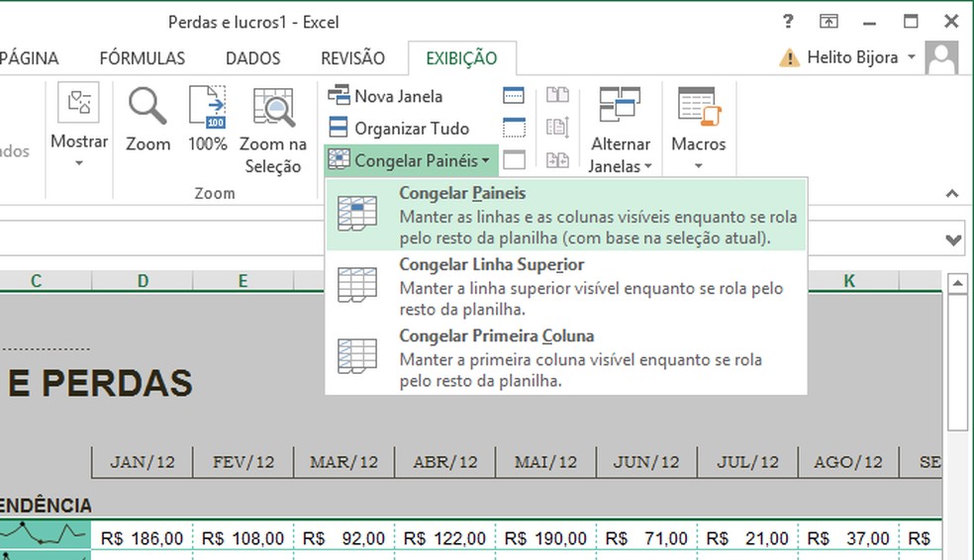Expand the Mostrar dropdown arrow

[x=79, y=163]
